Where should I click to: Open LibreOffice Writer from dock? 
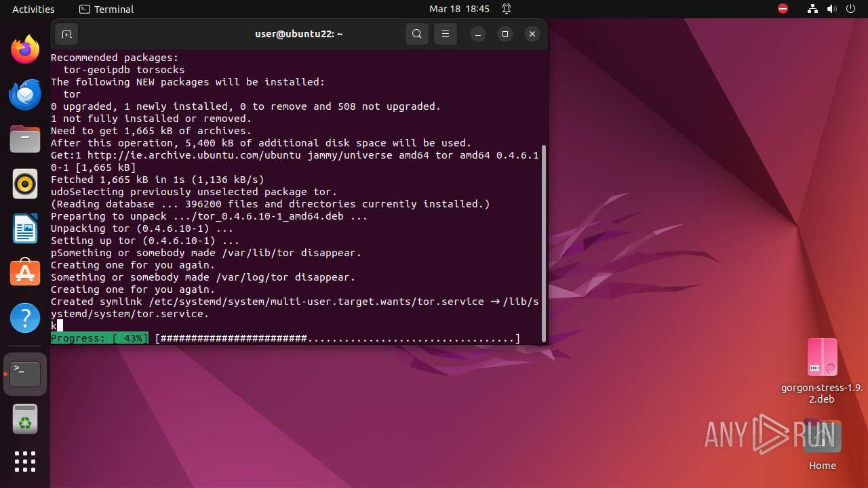coord(25,228)
